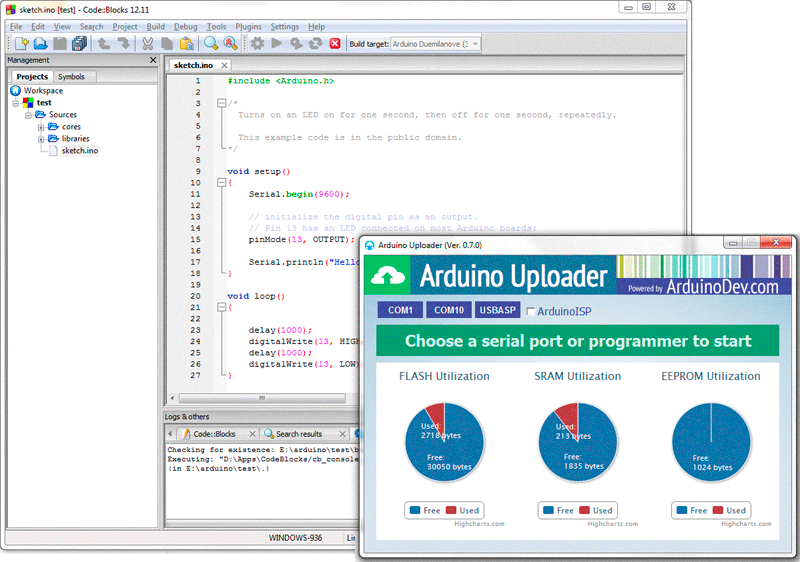The height and width of the screenshot is (562, 800).
Task: Open the File menu
Action: click(x=16, y=27)
